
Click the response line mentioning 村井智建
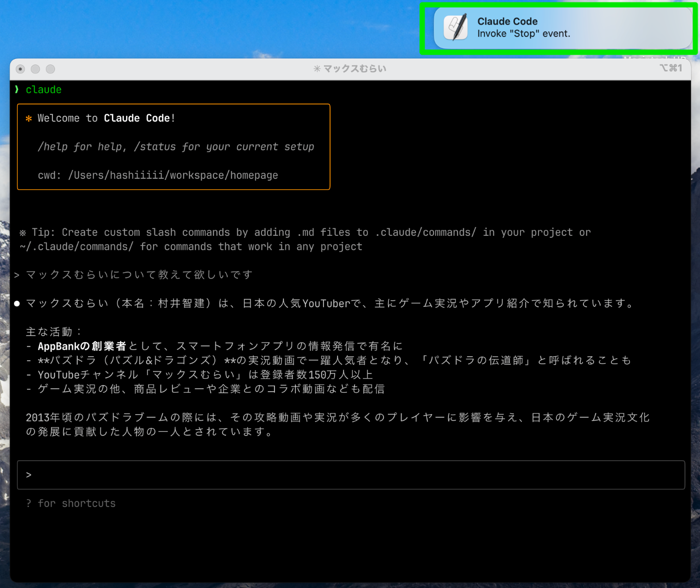click(x=330, y=304)
